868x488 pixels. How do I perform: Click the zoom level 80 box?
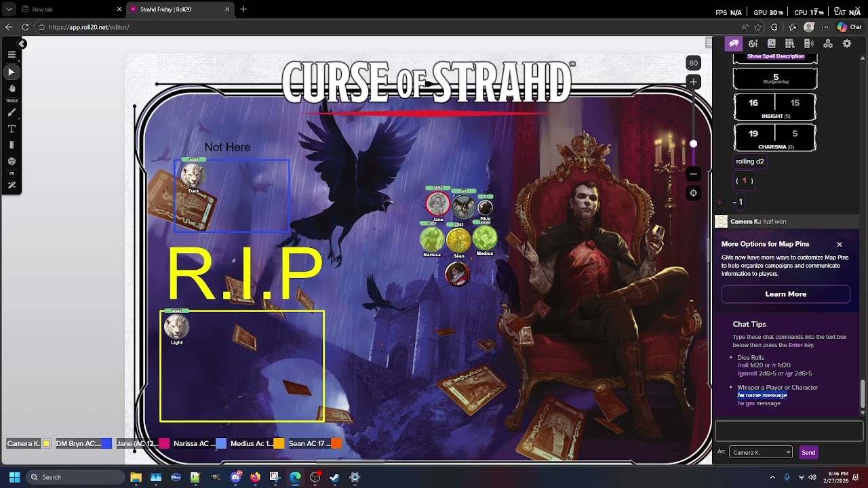pos(693,63)
